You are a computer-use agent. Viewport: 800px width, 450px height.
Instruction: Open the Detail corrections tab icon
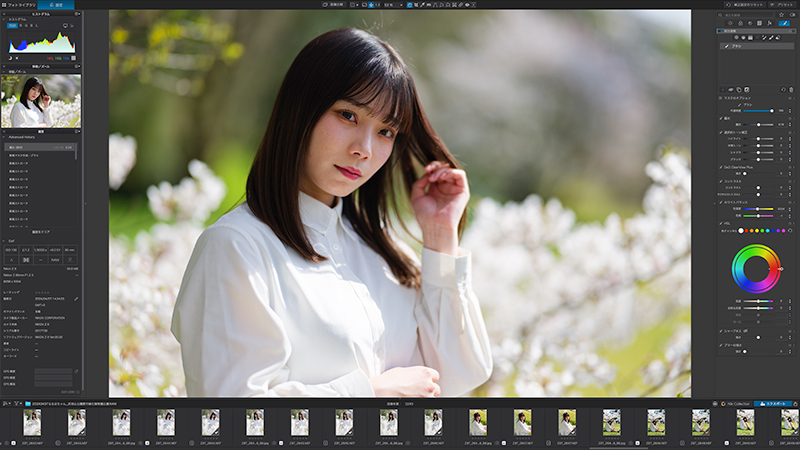(x=750, y=23)
